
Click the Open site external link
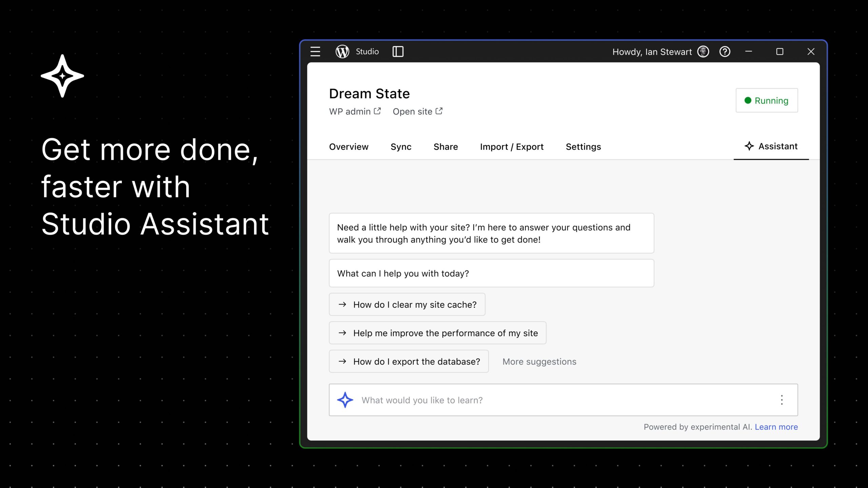click(418, 111)
